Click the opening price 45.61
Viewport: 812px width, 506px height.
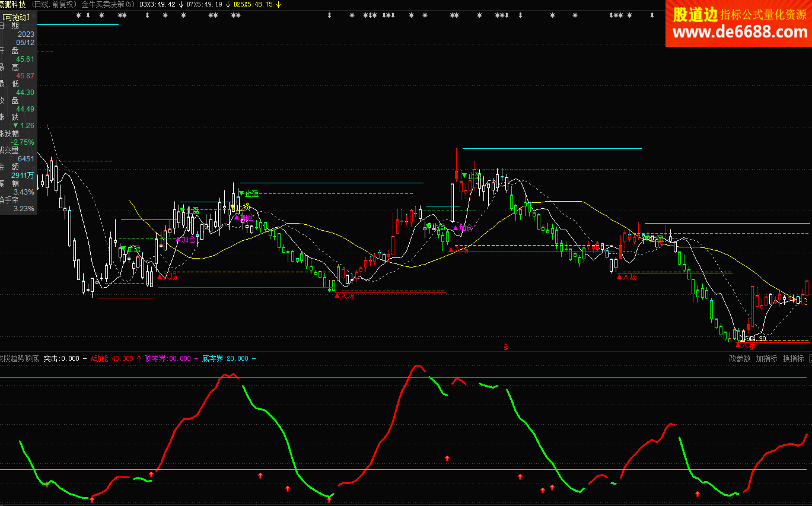pyautogui.click(x=26, y=59)
